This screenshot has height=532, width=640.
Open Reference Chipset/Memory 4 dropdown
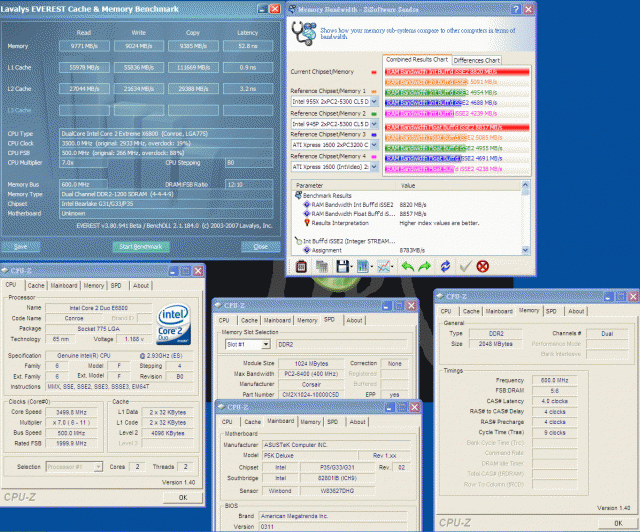click(374, 167)
